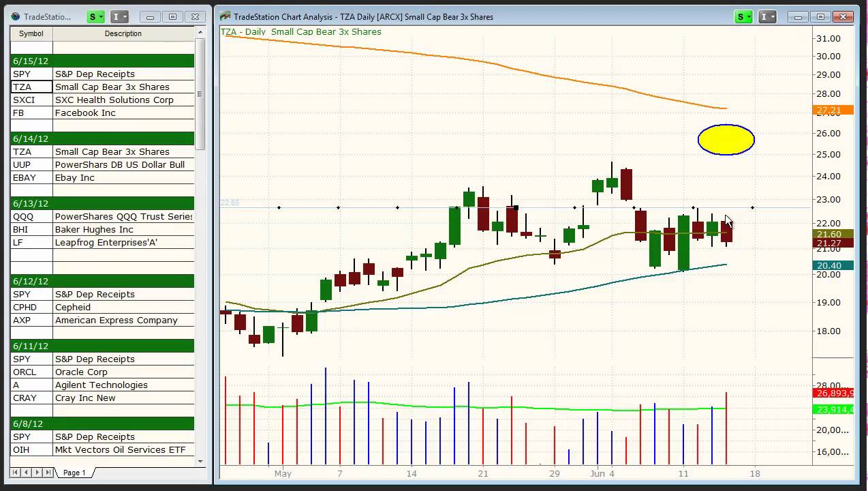Minimize the left TradeStation symbol list window

point(150,16)
